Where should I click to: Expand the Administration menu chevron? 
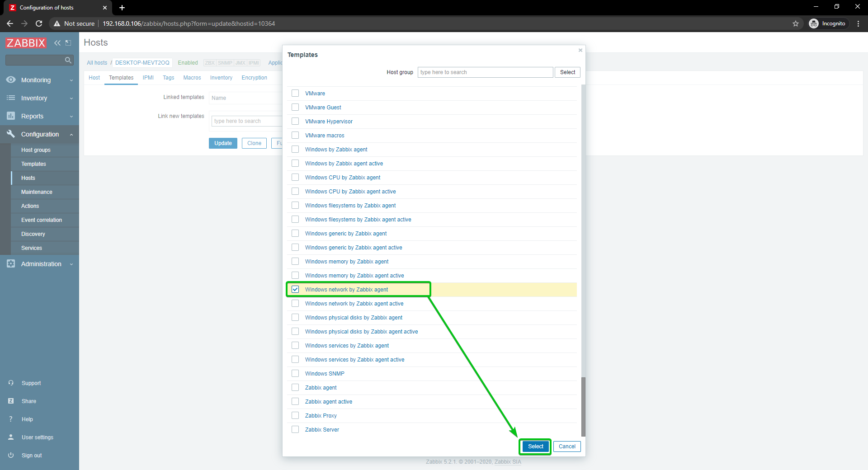click(x=71, y=264)
